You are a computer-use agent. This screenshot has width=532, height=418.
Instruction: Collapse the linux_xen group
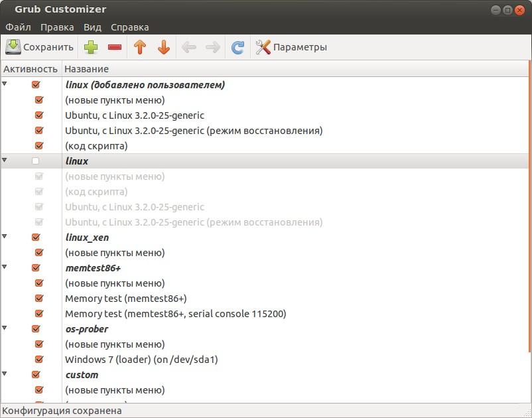5,236
